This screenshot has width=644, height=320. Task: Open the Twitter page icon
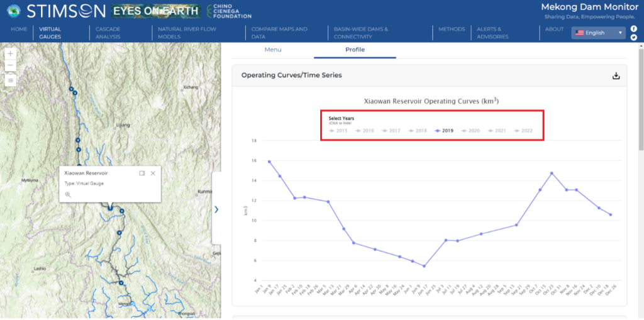pos(634,38)
